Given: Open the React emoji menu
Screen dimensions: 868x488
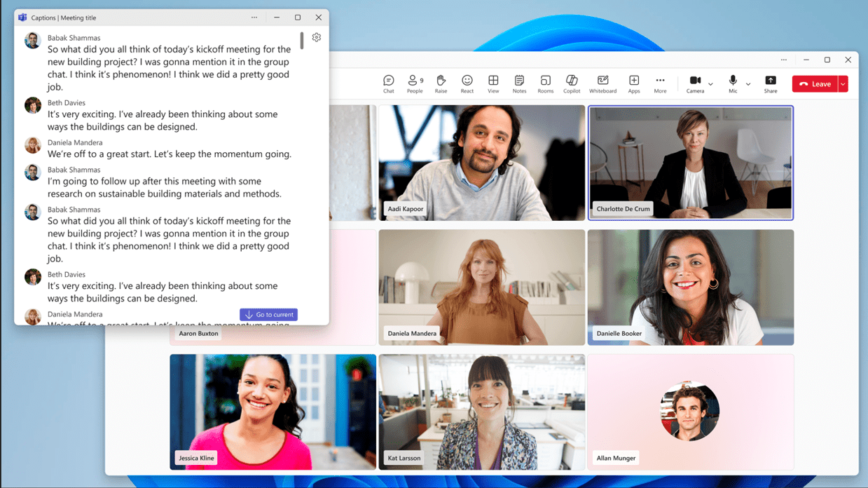Looking at the screenshot, I should coord(467,84).
